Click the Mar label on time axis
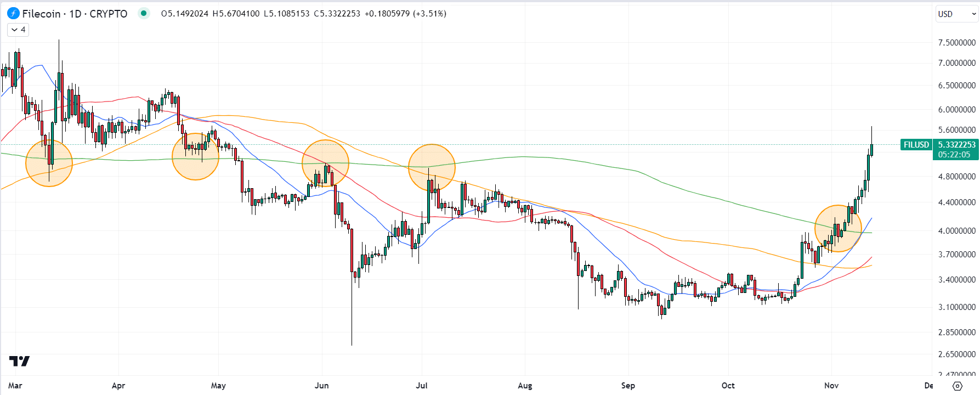 15,386
